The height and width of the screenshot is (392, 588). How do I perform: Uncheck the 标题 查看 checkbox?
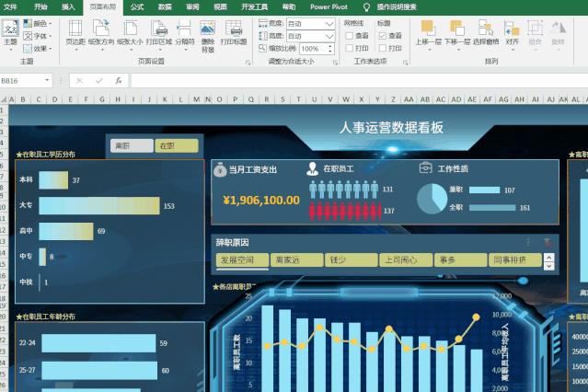(x=383, y=36)
